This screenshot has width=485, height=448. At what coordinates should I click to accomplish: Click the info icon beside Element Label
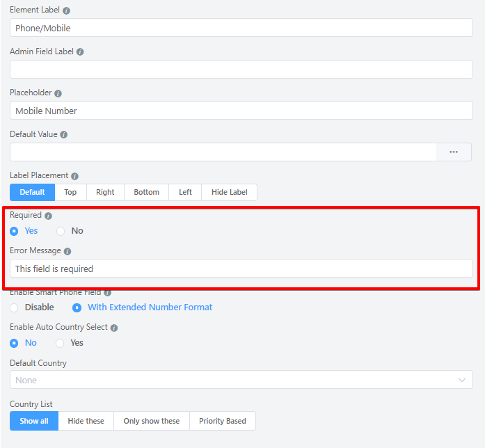tap(67, 11)
